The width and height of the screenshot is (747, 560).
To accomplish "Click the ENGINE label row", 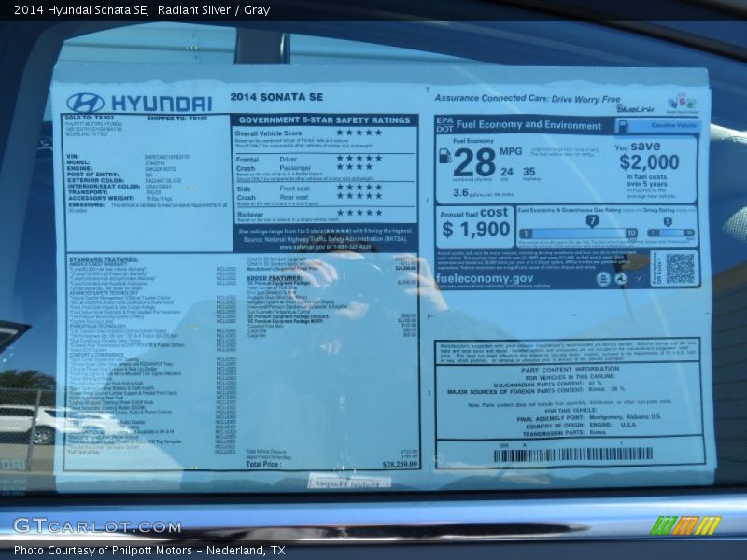I will coord(122,169).
